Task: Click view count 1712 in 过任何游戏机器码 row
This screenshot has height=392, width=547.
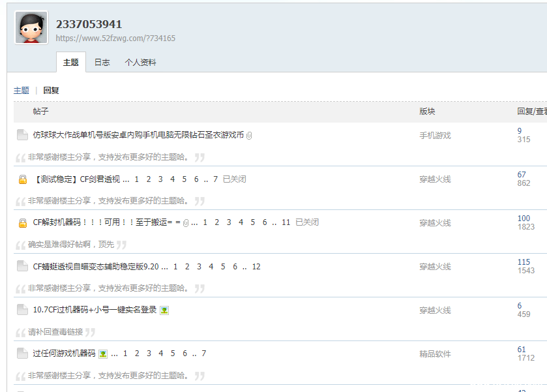Action: [526, 358]
